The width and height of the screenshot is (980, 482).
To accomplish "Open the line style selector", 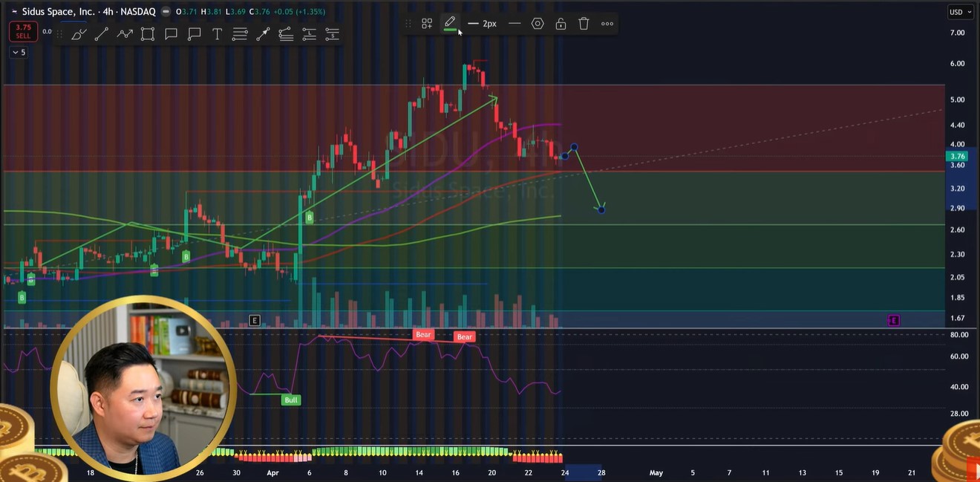I will pos(514,24).
